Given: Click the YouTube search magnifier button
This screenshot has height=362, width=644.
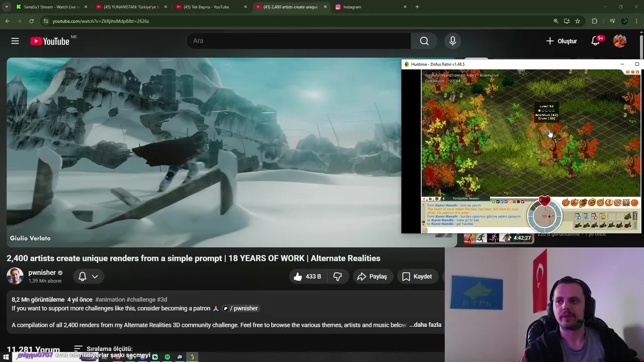Looking at the screenshot, I should (424, 41).
